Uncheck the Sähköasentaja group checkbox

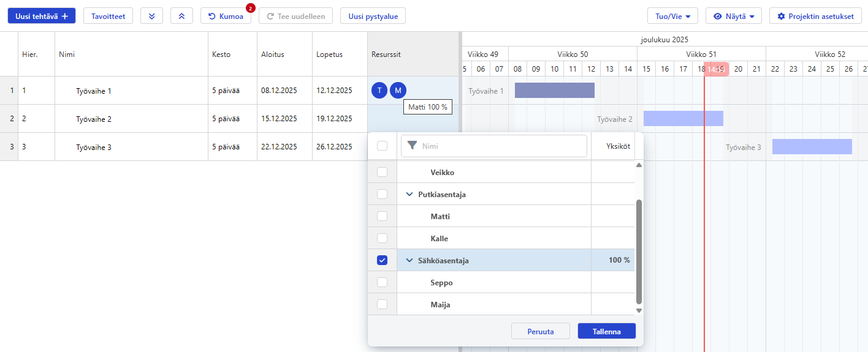382,260
